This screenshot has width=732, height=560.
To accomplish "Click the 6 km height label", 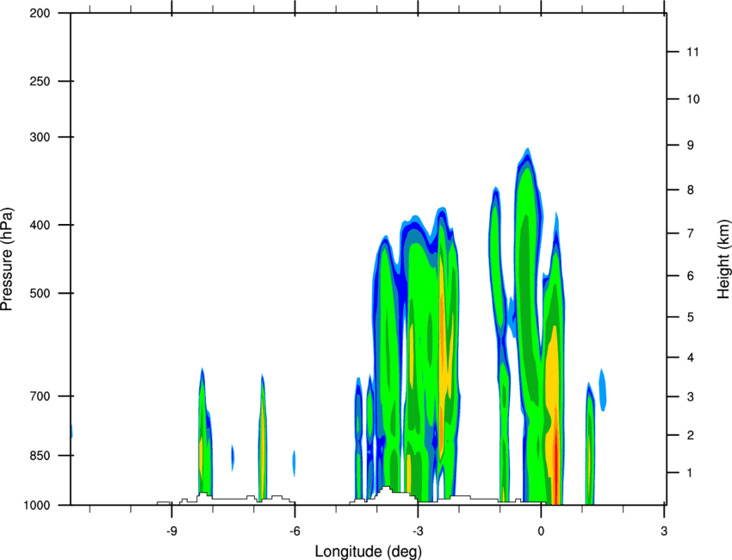I will pos(690,276).
